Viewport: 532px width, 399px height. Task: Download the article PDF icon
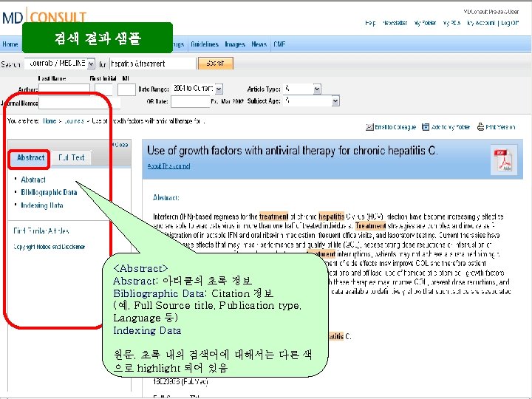point(503,160)
